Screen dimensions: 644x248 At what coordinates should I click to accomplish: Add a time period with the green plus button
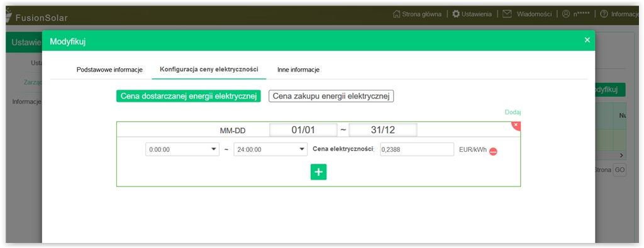(318, 172)
